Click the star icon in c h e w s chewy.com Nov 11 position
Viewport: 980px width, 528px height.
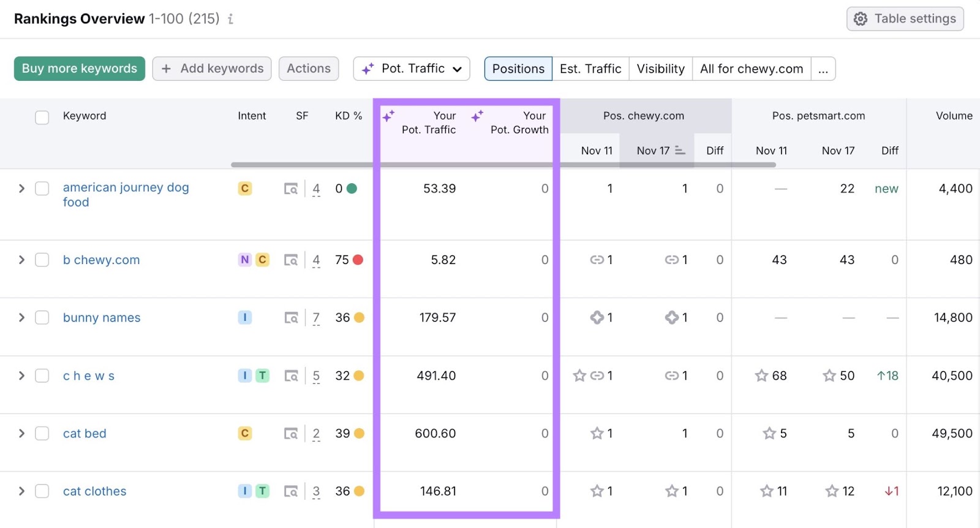[x=579, y=375]
